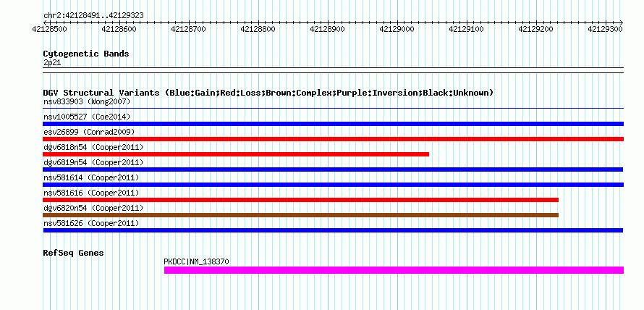
Task: Click ruler position 42129100
Action: [467, 29]
